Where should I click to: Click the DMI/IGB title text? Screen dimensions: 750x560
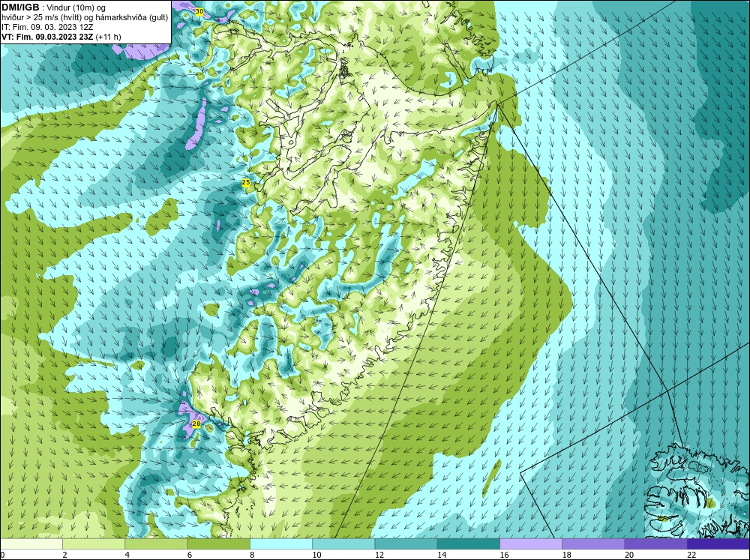point(20,7)
